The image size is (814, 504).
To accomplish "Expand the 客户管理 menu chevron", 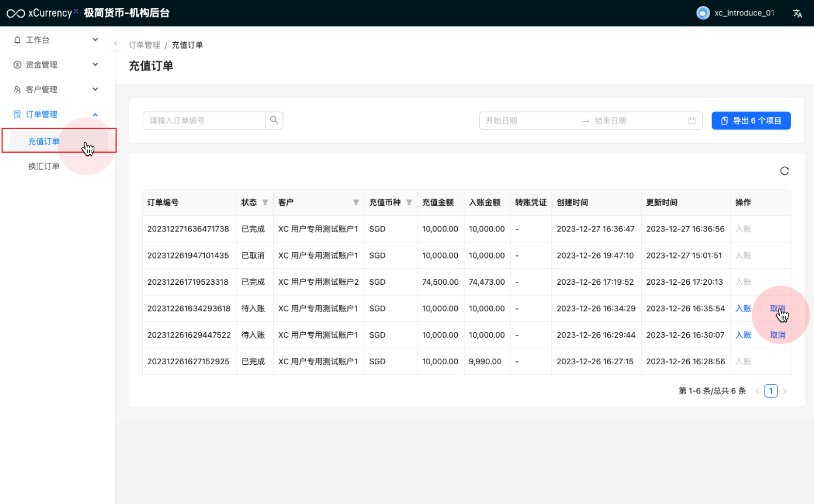I will [95, 89].
